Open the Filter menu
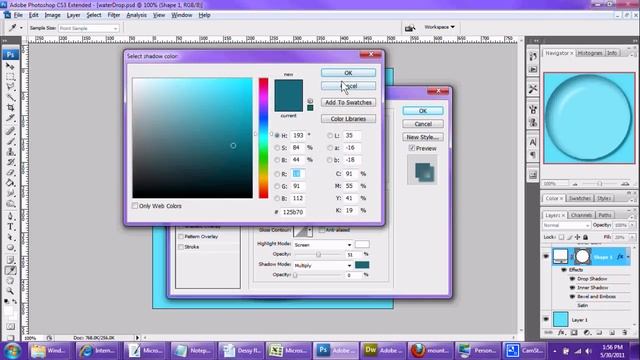 tap(113, 15)
